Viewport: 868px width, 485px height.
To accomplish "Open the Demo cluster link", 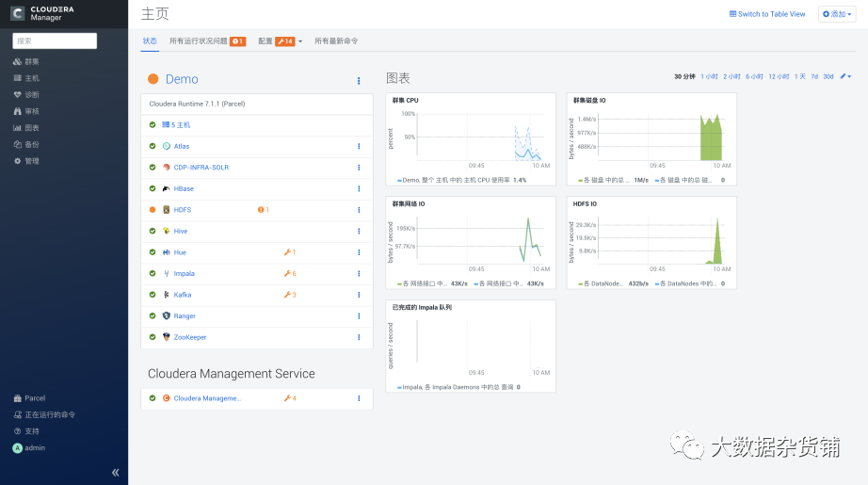I will pyautogui.click(x=182, y=79).
